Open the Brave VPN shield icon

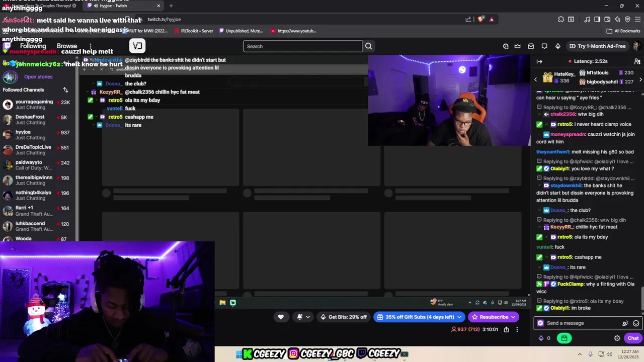click(x=627, y=20)
